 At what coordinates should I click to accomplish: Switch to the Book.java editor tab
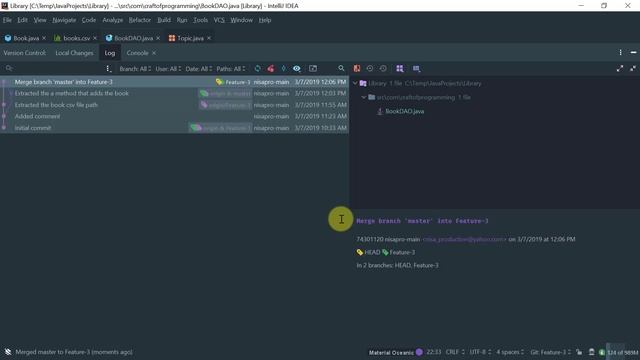[26, 38]
